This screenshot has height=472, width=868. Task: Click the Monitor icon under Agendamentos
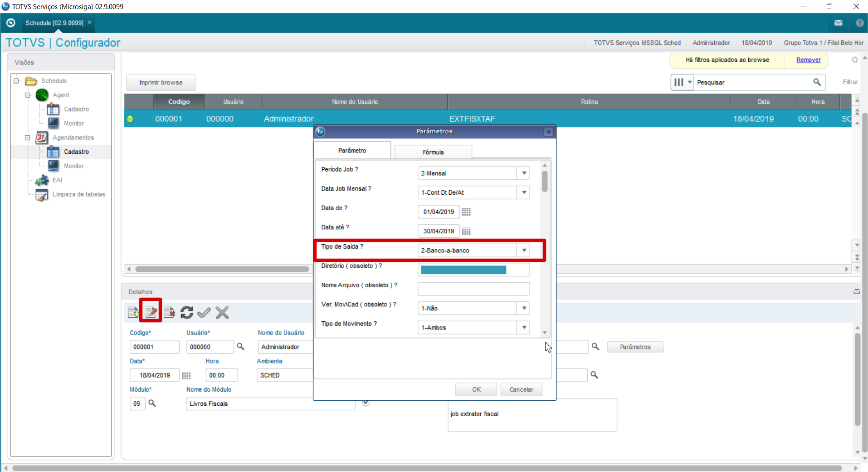coord(53,166)
